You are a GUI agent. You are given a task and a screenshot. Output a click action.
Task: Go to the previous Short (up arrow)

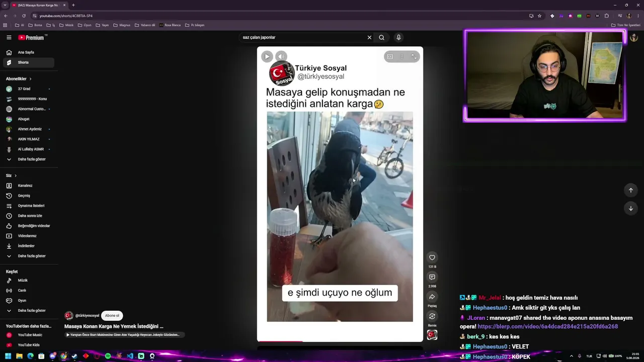[x=630, y=190]
